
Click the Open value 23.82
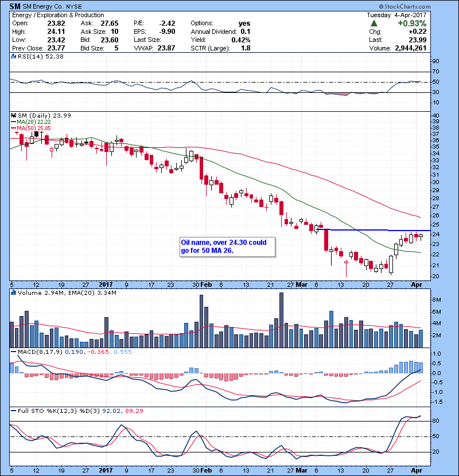click(x=56, y=24)
